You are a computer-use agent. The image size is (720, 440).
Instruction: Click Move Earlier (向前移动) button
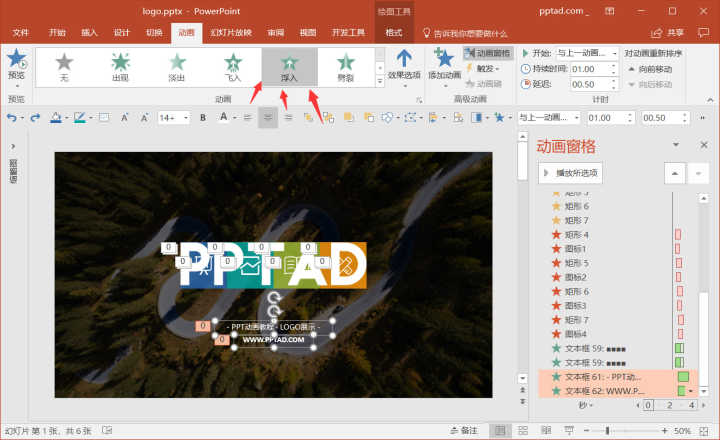pos(650,69)
